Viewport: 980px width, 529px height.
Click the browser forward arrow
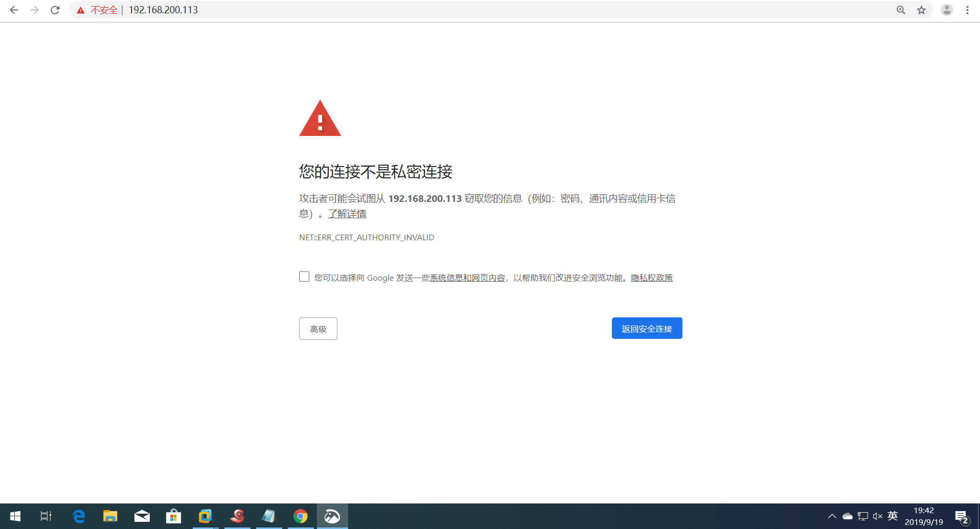coord(34,10)
